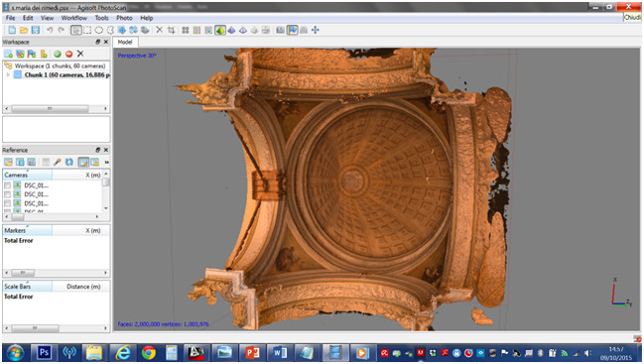Switch to Wireframe model view

pos(243,30)
